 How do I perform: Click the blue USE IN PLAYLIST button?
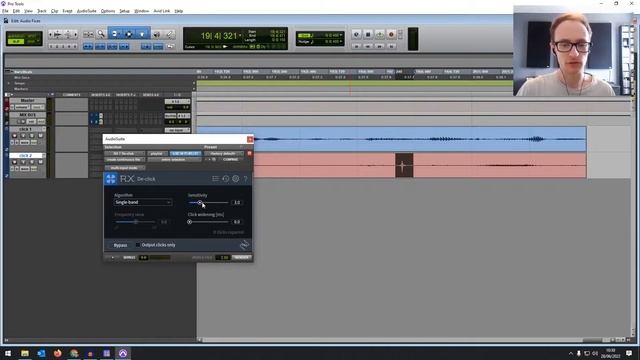coord(185,153)
